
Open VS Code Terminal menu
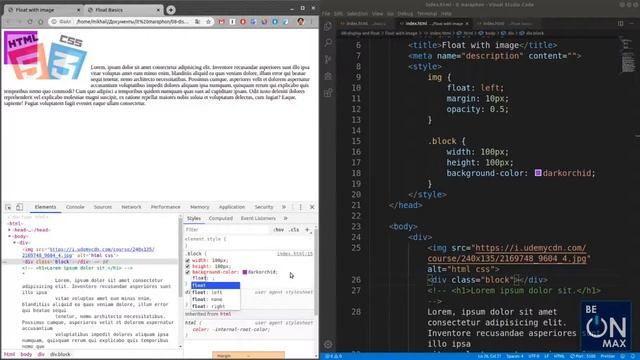427,13
